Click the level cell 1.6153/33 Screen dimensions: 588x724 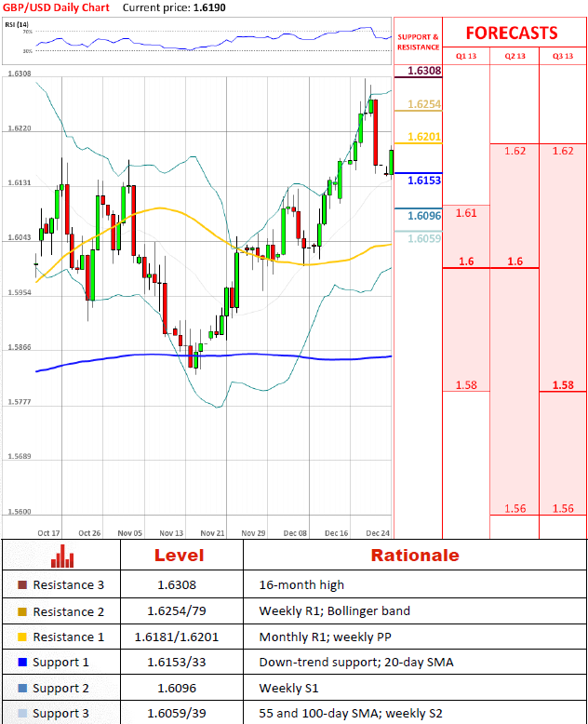tap(177, 663)
